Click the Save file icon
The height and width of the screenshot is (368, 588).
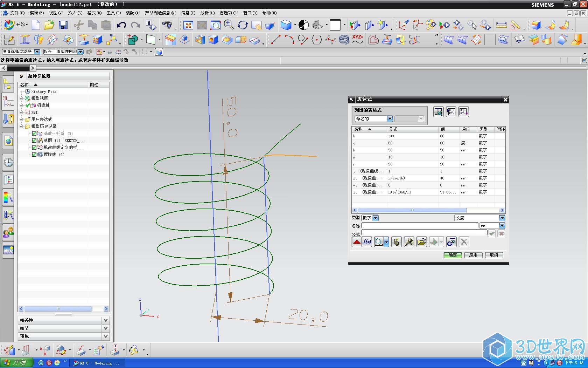[63, 25]
